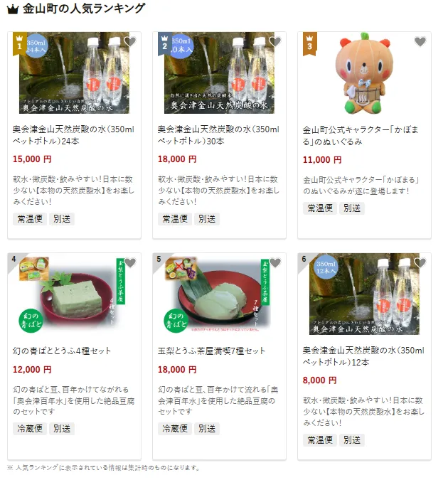Click heart icon on rank 6 water 12本 card
Image resolution: width=448 pixels, height=480 pixels.
pyautogui.click(x=420, y=262)
